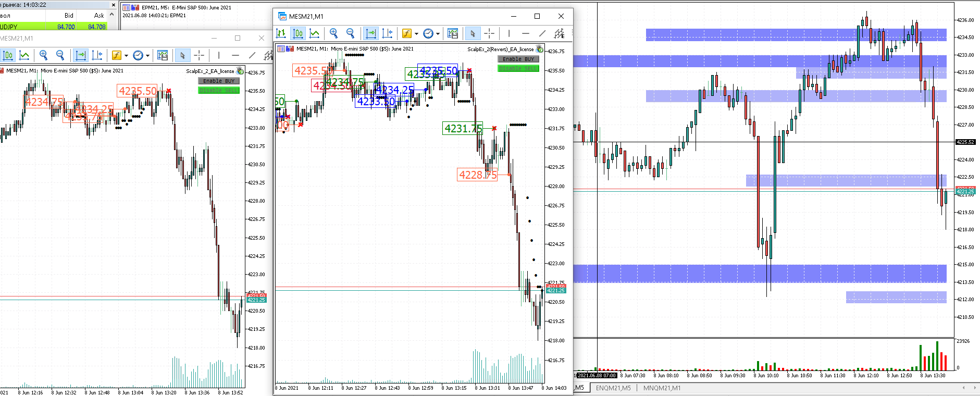This screenshot has width=980, height=396.
Task: Draw horizontal line in background MESM21,M1 window
Action: [x=235, y=55]
